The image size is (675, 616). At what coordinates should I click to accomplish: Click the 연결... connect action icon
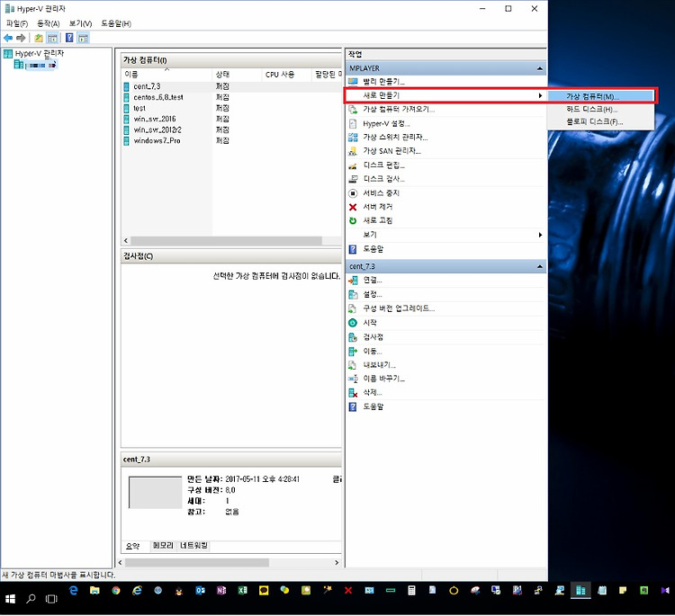[x=353, y=281]
